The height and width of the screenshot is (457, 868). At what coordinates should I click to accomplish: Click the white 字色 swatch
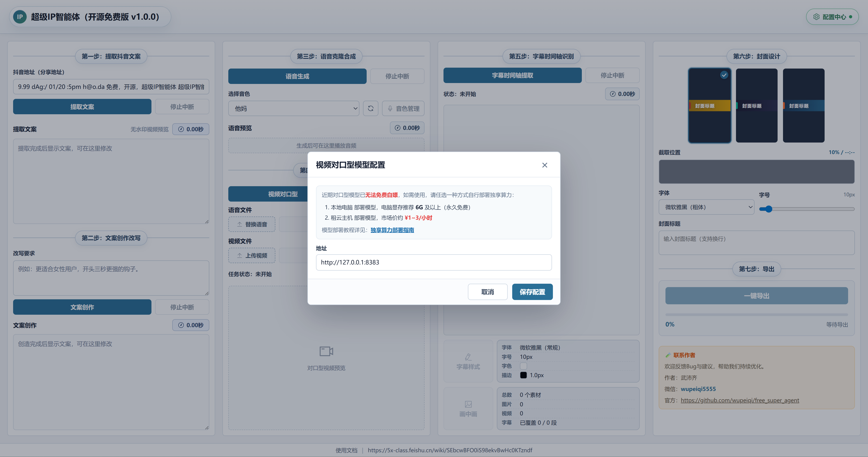523,366
